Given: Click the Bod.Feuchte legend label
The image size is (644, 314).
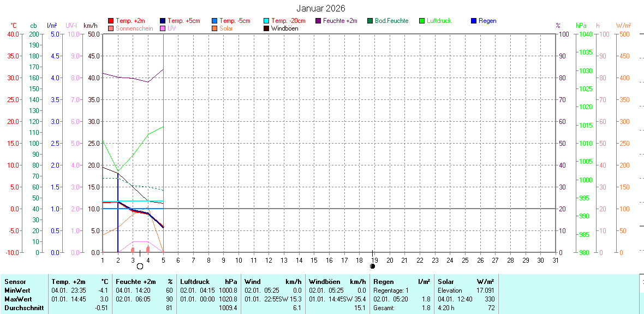Looking at the screenshot, I should pos(391,21).
